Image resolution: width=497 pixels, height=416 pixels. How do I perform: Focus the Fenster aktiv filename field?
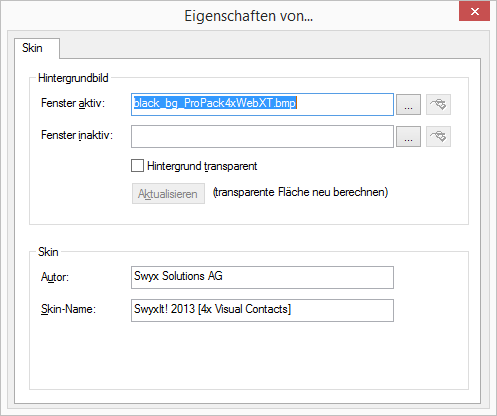point(262,105)
